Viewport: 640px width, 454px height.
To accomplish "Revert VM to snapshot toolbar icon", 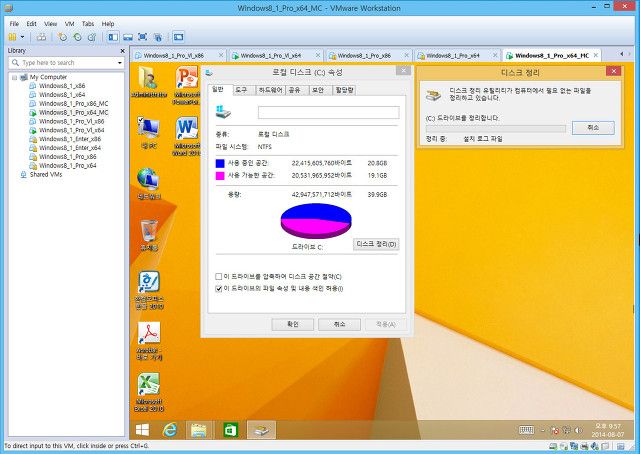I will pyautogui.click(x=77, y=37).
